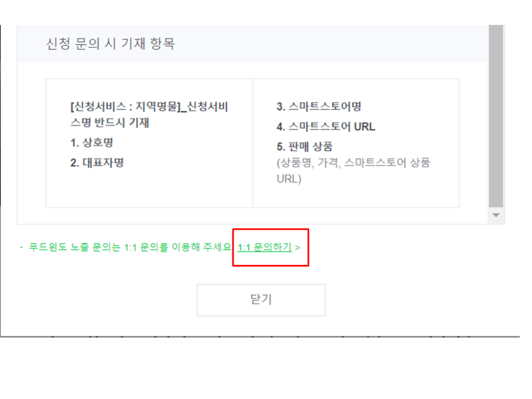Screen dimensions: 532x399
Task: Click the gray URL) text line
Action: pyautogui.click(x=289, y=179)
